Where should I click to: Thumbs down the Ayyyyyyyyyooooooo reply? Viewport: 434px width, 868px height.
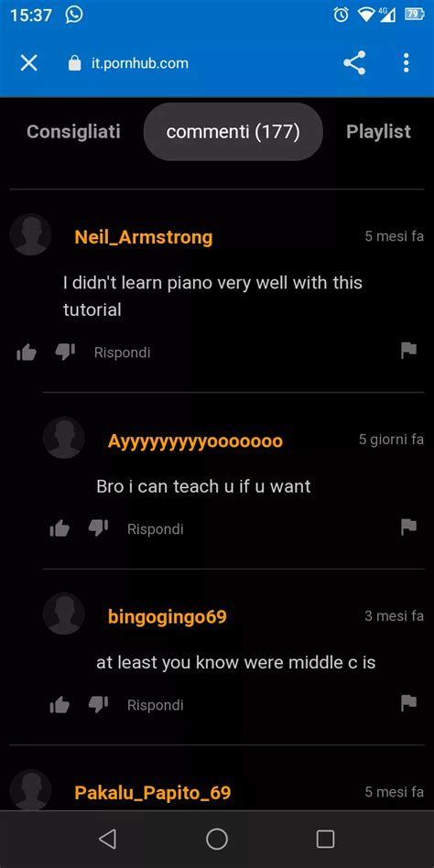click(x=98, y=528)
